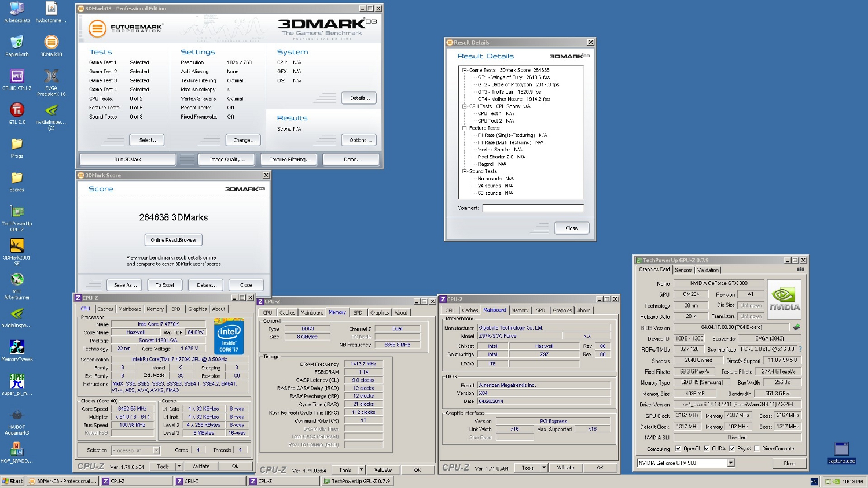
Task: Click in the Comment field in Result Details
Action: coord(533,208)
